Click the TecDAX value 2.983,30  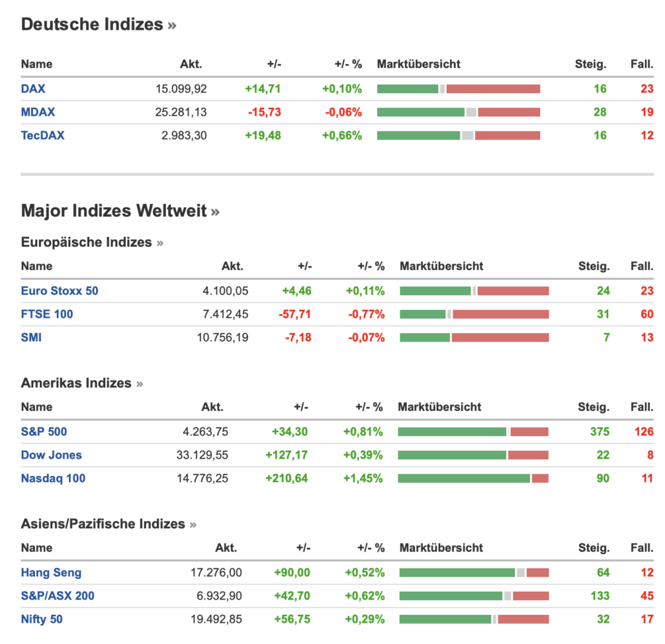[184, 136]
